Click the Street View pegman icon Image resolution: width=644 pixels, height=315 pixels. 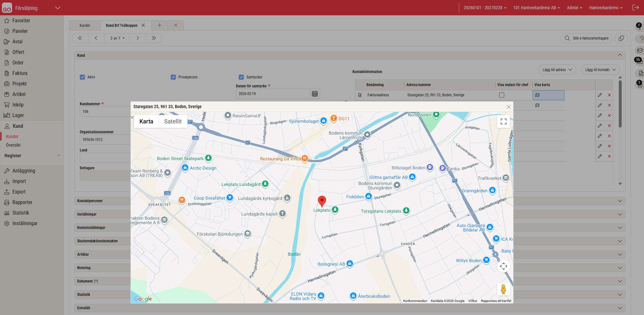click(x=504, y=289)
